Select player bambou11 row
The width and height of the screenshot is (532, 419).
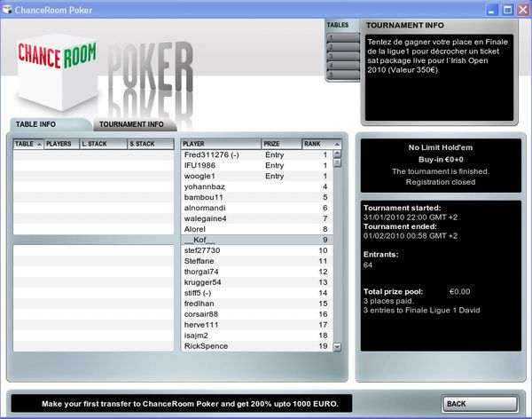[x=257, y=197]
